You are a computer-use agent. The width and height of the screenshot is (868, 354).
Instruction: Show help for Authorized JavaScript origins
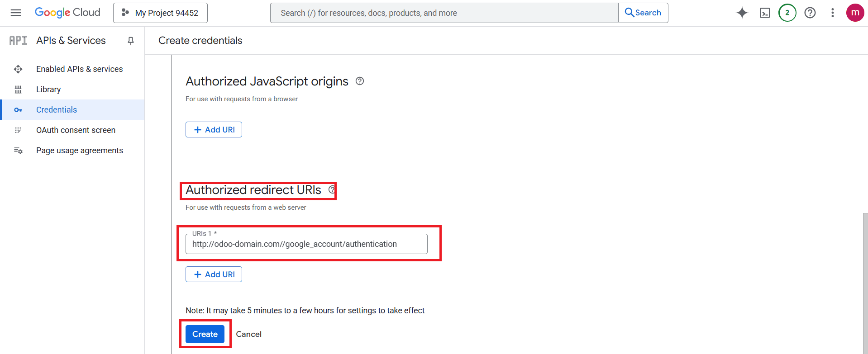point(360,81)
